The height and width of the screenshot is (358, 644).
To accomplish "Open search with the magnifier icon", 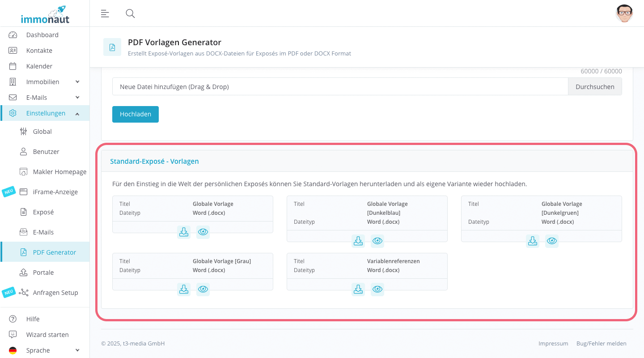I will pyautogui.click(x=130, y=13).
